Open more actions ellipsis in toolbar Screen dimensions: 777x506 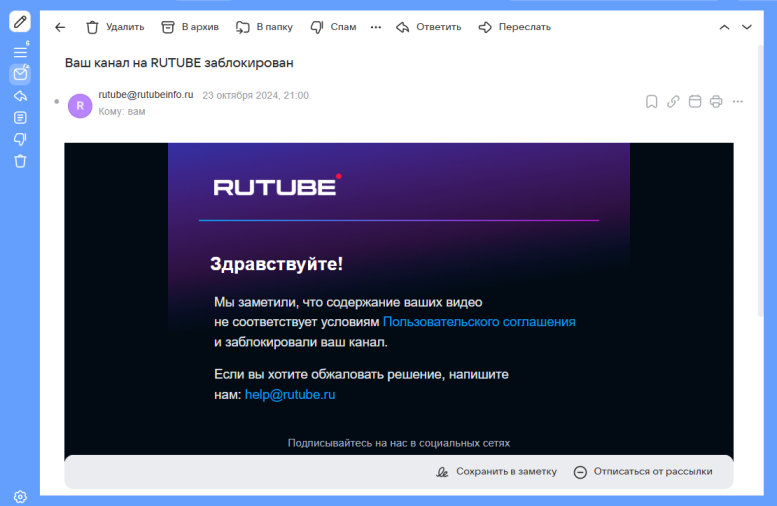pos(376,27)
